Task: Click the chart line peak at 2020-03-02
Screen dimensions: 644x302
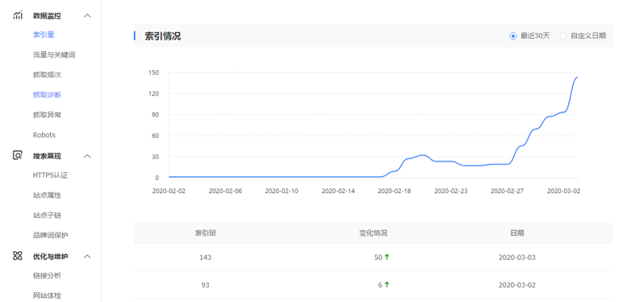Action: [564, 111]
